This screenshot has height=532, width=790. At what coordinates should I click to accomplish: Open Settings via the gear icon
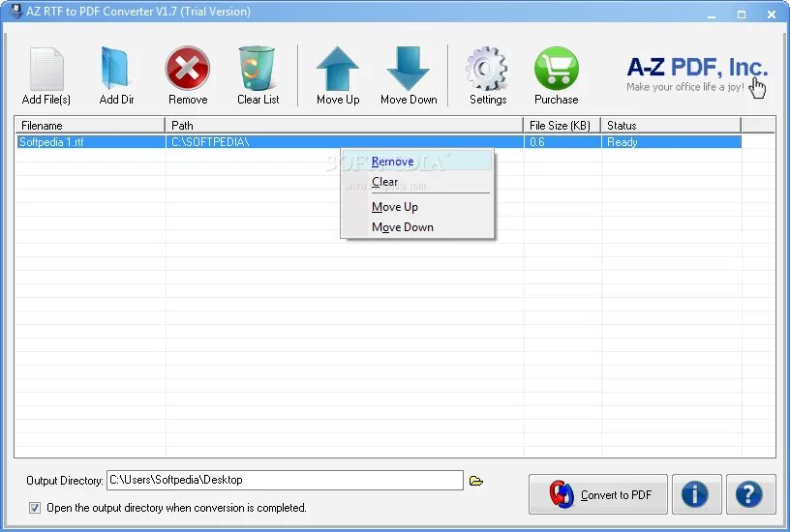(x=487, y=69)
